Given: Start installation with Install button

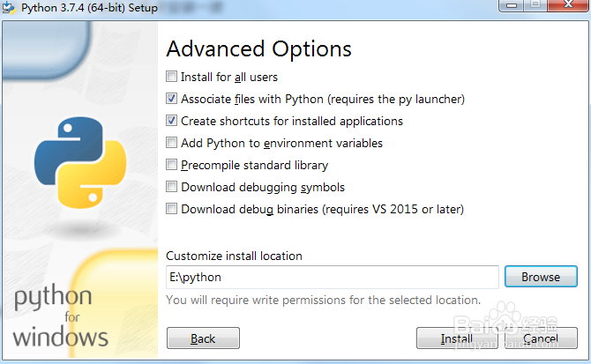Looking at the screenshot, I should tap(456, 338).
